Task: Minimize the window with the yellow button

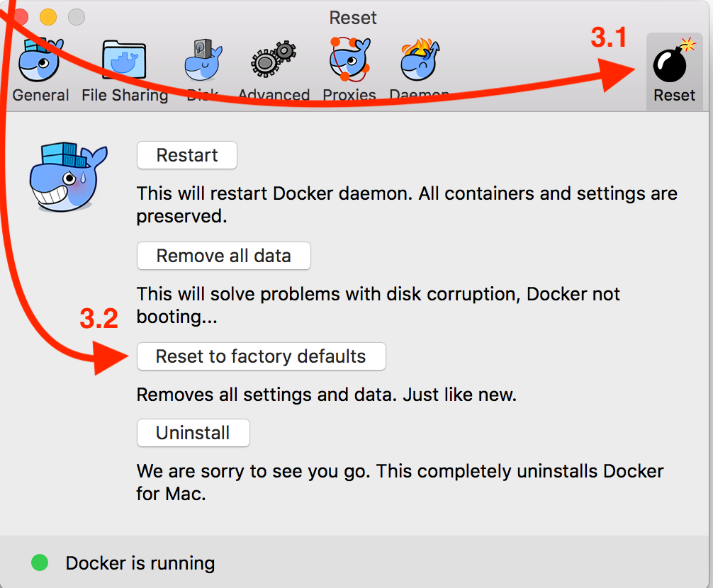Action: click(48, 16)
